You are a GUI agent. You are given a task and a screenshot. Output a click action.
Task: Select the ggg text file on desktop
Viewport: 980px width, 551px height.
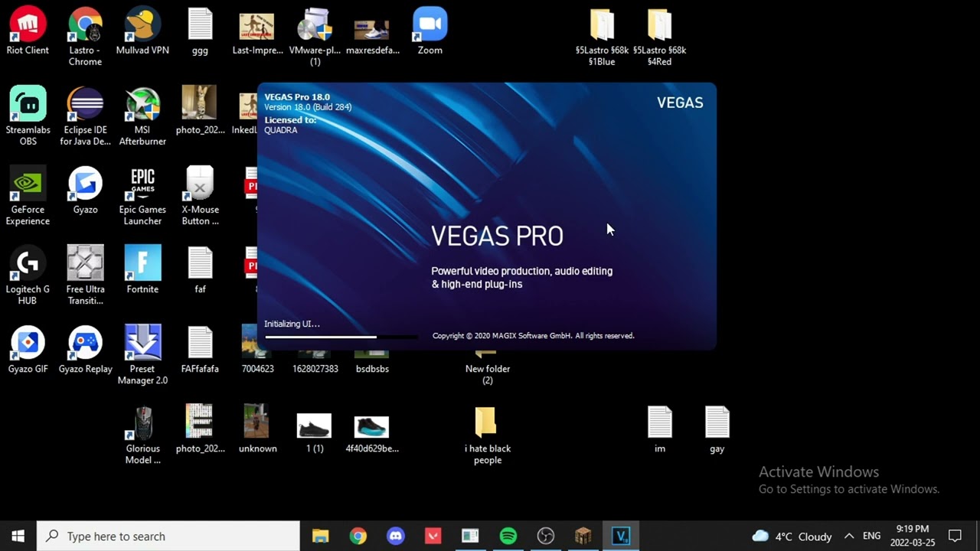(200, 31)
